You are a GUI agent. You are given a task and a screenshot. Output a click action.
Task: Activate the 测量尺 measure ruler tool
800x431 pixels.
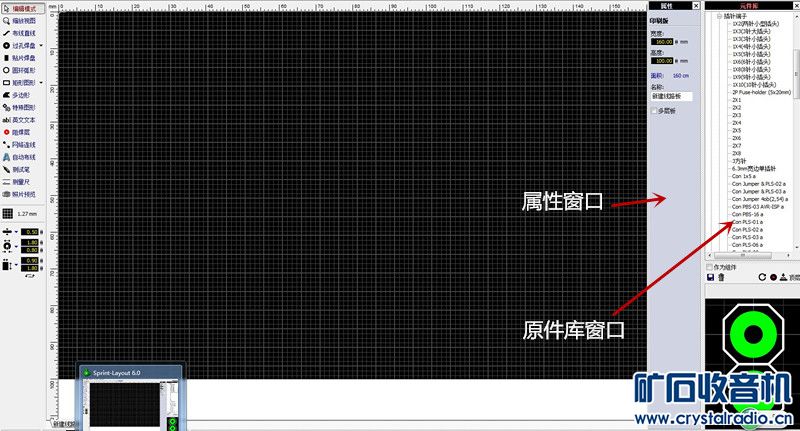[x=18, y=182]
